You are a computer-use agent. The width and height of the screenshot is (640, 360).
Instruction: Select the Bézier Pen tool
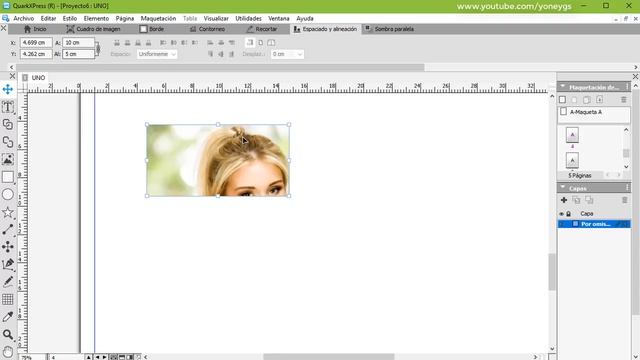(x=8, y=264)
